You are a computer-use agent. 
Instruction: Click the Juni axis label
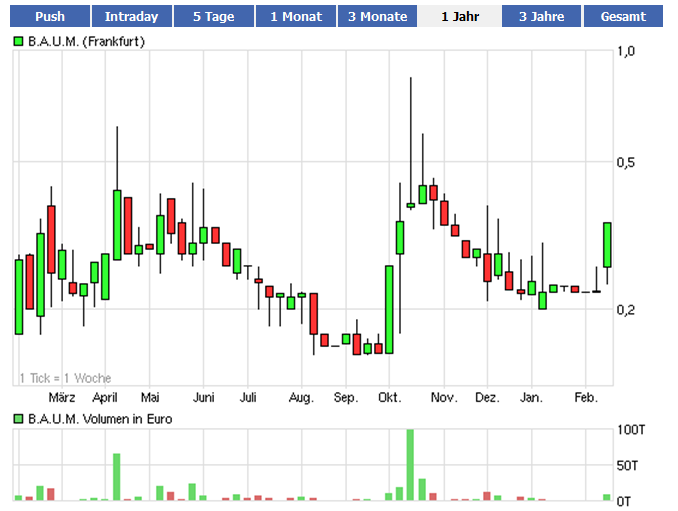pyautogui.click(x=203, y=397)
